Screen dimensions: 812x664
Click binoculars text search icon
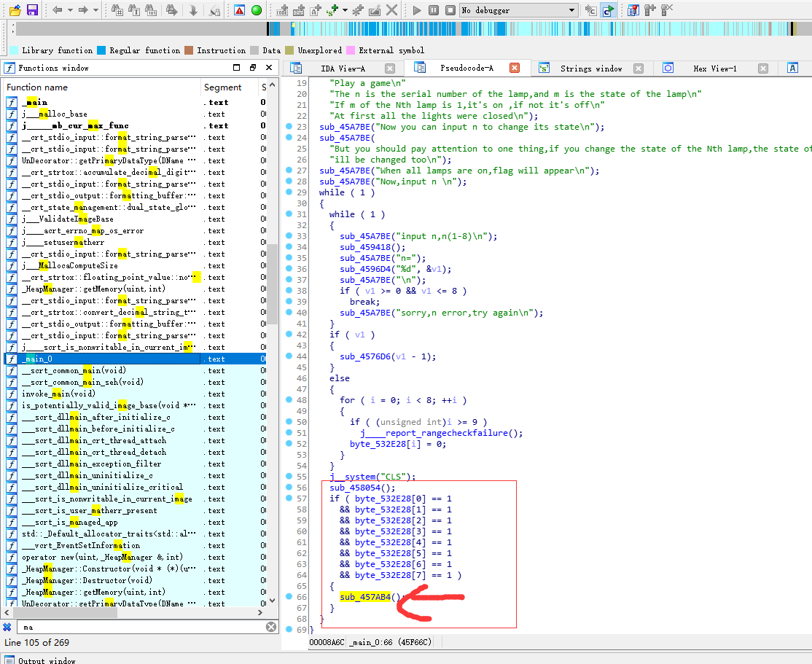(134, 10)
